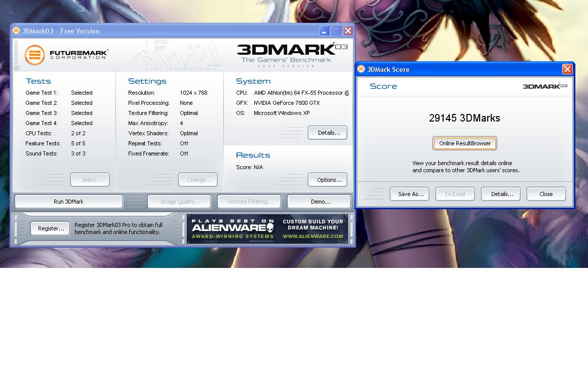Click the Register button
This screenshot has width=588, height=389.
coord(50,228)
